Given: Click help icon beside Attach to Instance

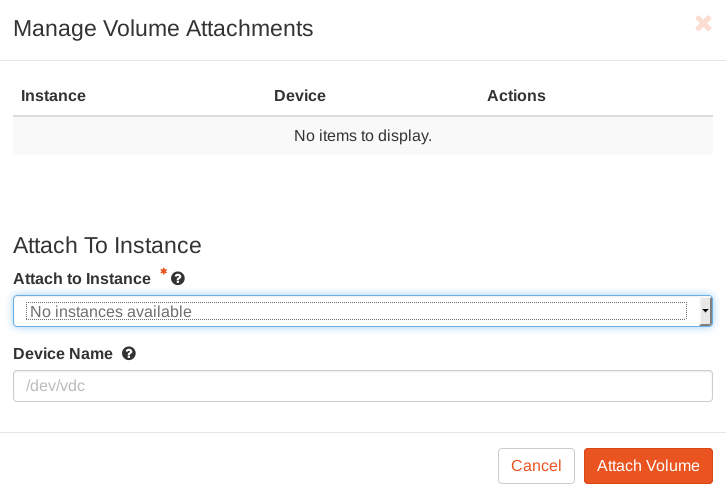Looking at the screenshot, I should pyautogui.click(x=178, y=279).
